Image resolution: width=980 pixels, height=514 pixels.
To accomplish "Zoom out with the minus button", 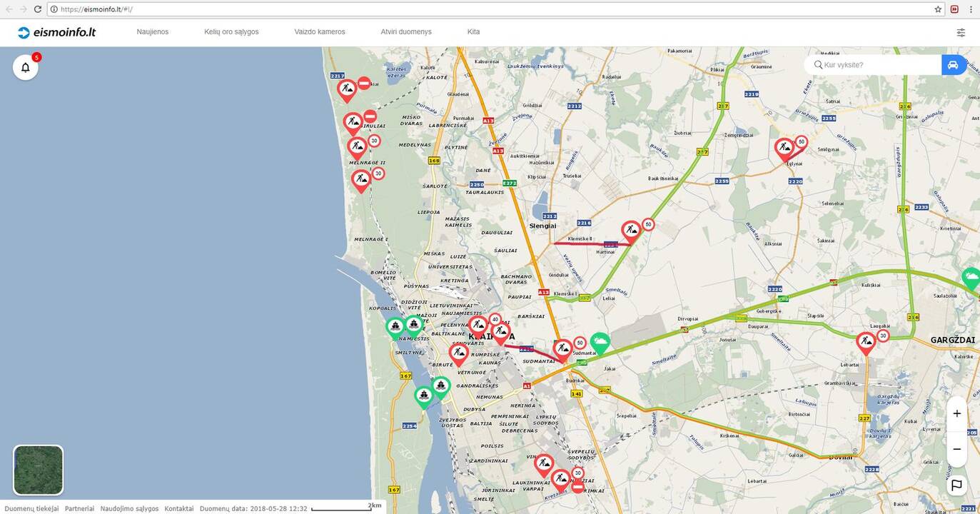I will [956, 449].
